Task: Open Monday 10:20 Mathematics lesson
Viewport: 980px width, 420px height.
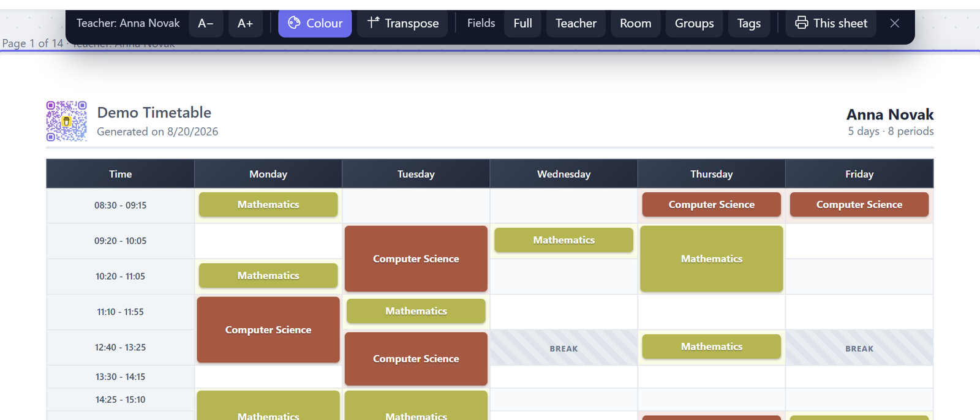Action: point(268,276)
